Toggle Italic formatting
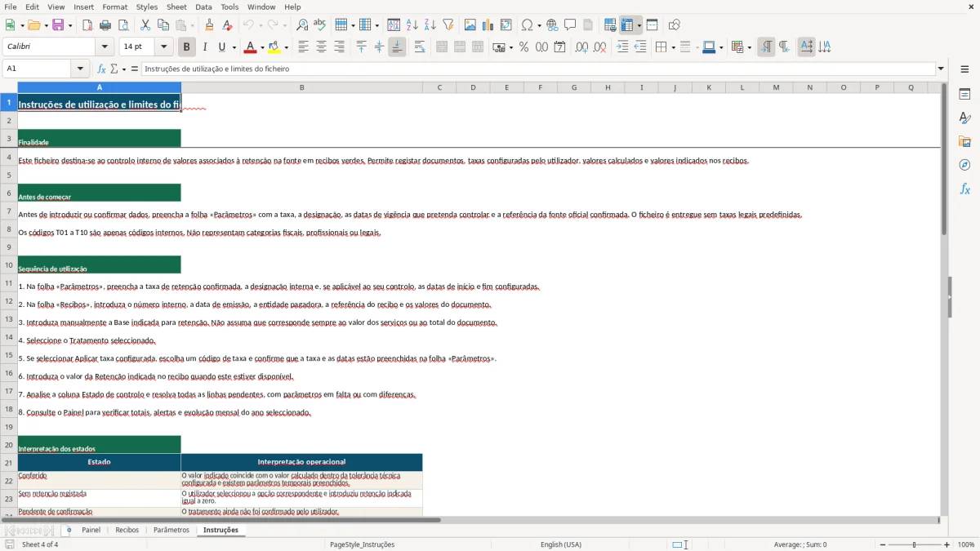 (x=205, y=47)
